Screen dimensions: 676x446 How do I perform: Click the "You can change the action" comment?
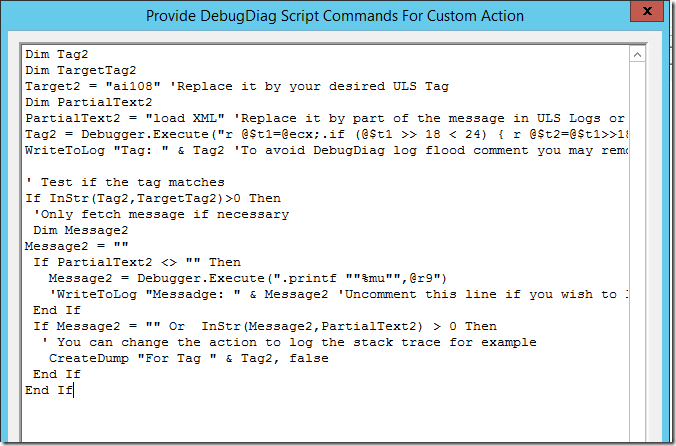290,342
